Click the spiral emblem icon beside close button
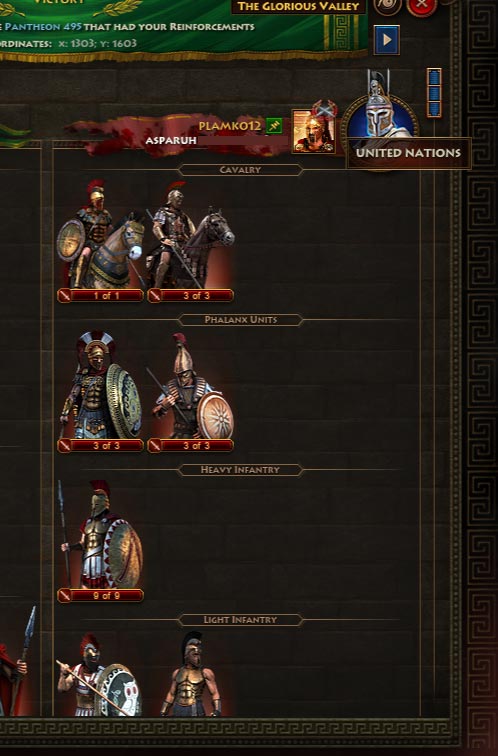498x756 pixels. (x=388, y=5)
